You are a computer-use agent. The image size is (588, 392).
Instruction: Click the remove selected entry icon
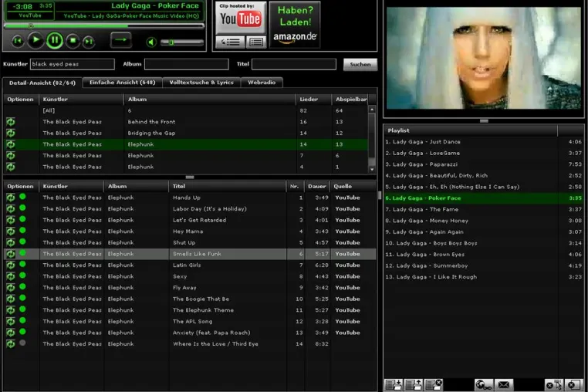[x=554, y=384]
